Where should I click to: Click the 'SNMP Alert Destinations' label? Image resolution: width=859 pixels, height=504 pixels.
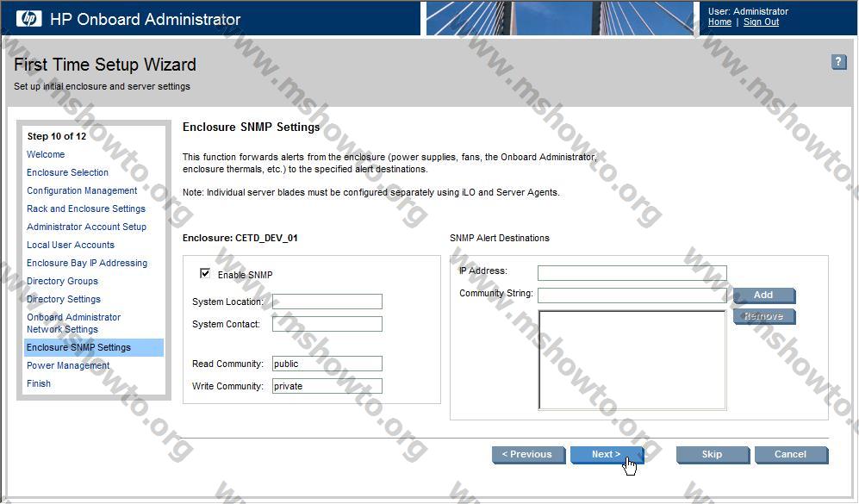[x=500, y=239]
